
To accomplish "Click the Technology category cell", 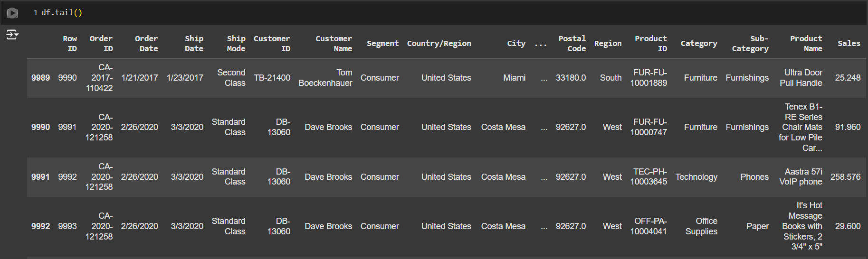I will click(x=696, y=177).
